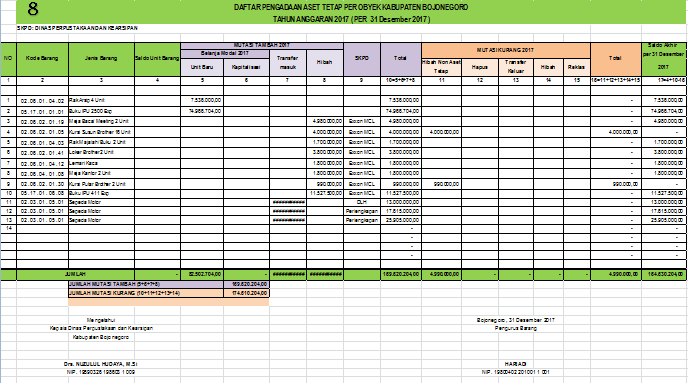The width and height of the screenshot is (688, 383).
Task: Click Mutasi Tambah Total '13.000.000,00' in row 11
Action: tap(400, 202)
